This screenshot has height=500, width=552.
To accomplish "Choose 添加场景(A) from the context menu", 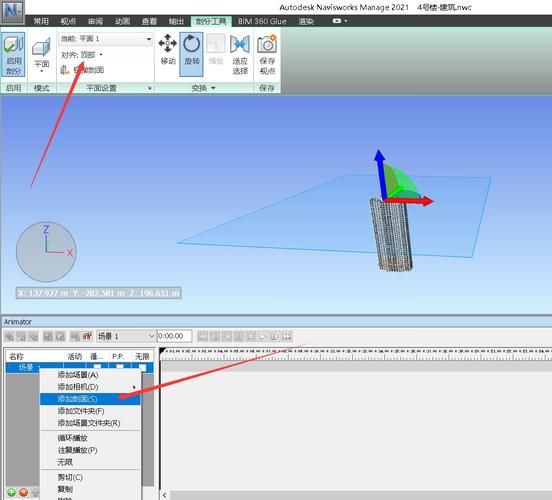I will (x=90, y=375).
